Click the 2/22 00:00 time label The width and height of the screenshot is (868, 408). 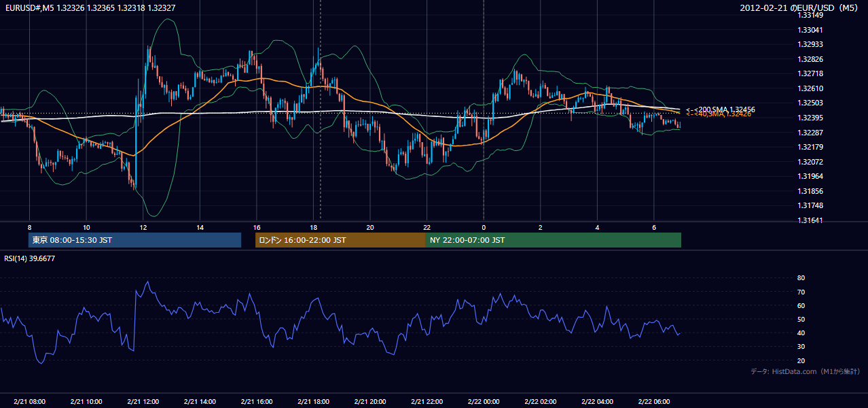click(x=484, y=402)
